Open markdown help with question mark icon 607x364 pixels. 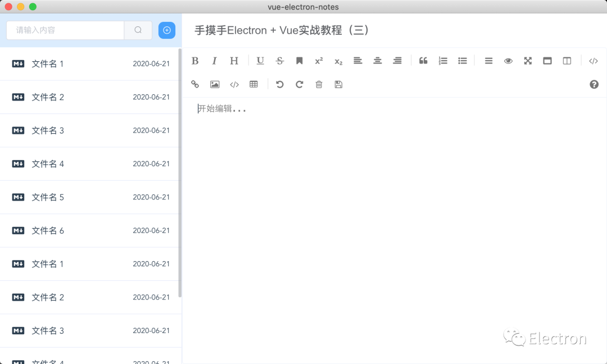(x=594, y=84)
